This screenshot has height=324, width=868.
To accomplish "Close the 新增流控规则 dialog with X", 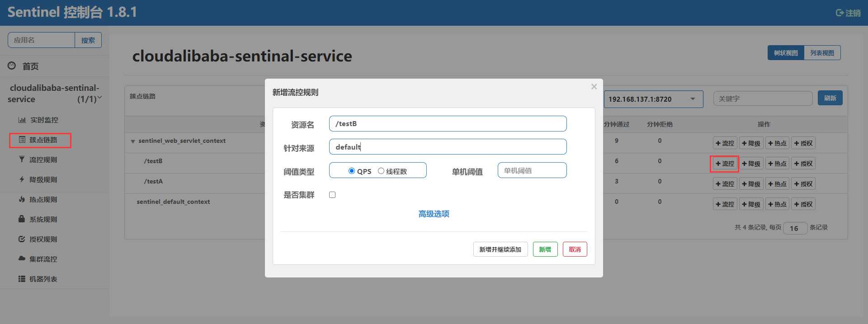I will coord(594,86).
